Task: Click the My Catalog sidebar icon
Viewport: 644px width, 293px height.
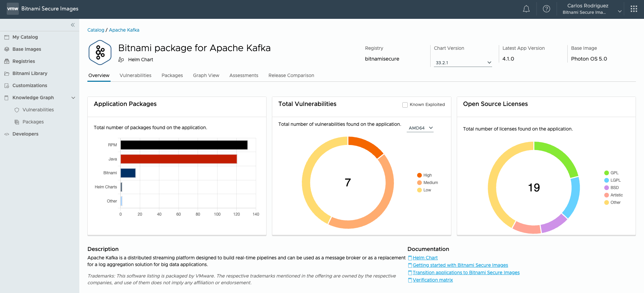Action: (x=7, y=37)
